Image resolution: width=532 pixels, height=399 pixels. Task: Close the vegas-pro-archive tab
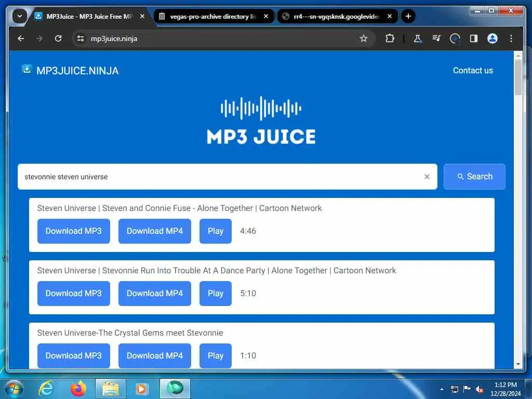pos(266,16)
